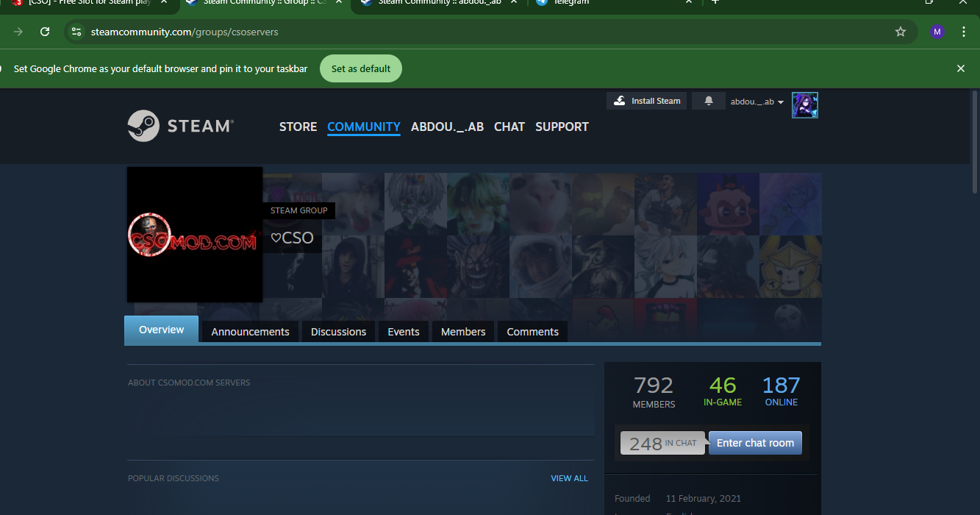Click the CSOMOD.COM group avatar image
Viewport: 980px width, 515px height.
click(195, 235)
